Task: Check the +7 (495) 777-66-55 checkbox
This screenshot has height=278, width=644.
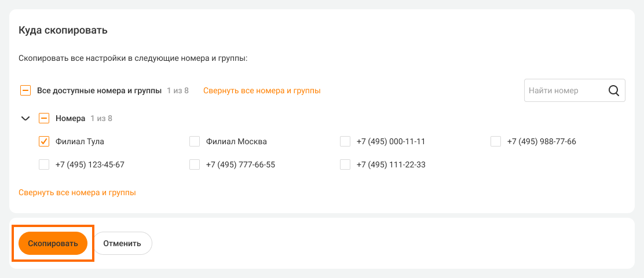Action: 195,164
